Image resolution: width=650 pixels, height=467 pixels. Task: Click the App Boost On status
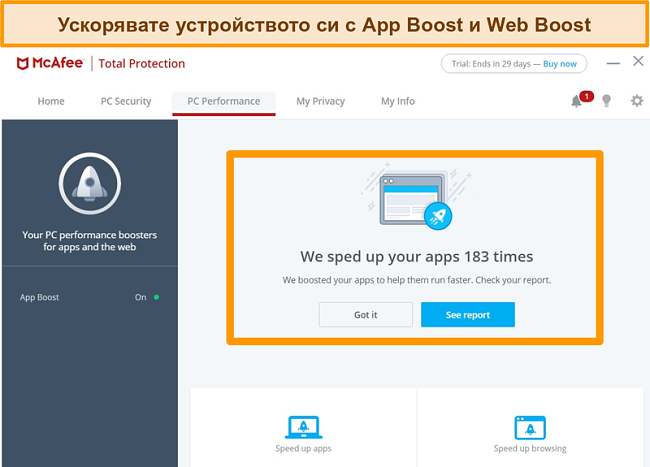tap(147, 297)
